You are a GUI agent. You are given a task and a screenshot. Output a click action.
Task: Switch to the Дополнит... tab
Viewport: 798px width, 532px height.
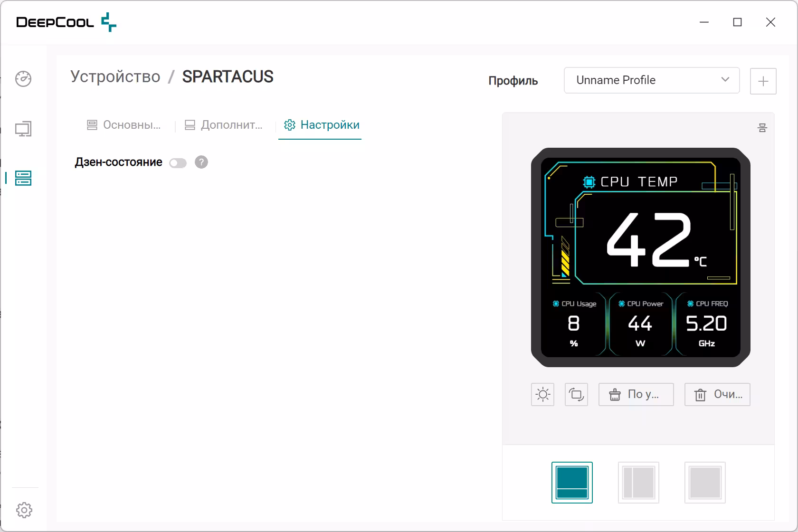point(224,125)
